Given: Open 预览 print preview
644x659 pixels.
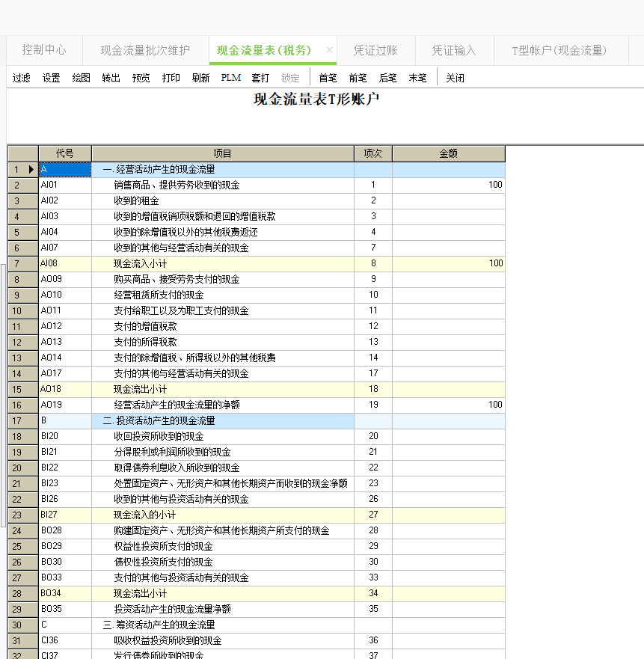Looking at the screenshot, I should (x=141, y=78).
